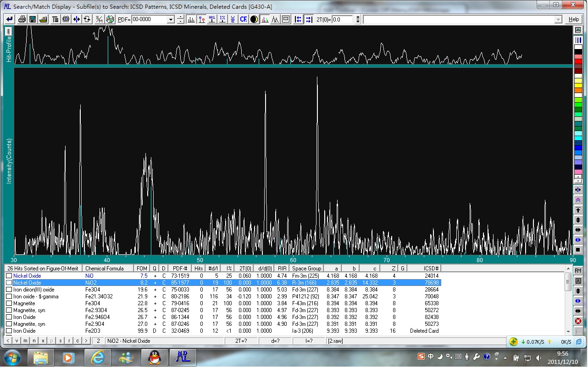Viewport: 588px width, 368px height.
Task: Expand the wide empty combo box dropdown
Action: 558,19
